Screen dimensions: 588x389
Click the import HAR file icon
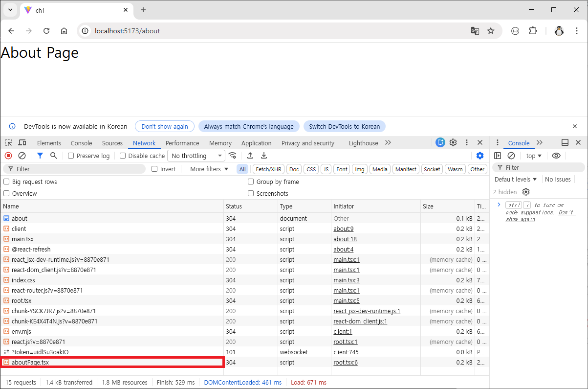250,156
